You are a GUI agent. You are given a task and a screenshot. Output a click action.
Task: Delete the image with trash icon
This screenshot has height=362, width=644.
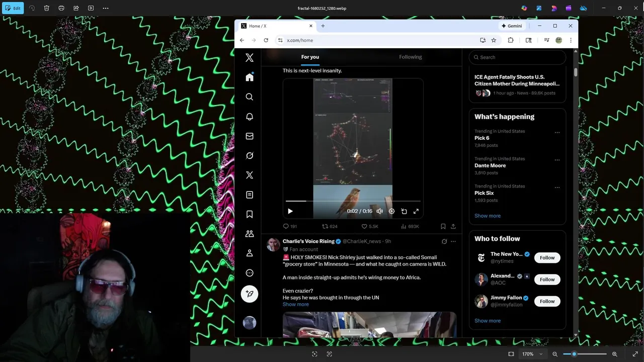point(46,8)
